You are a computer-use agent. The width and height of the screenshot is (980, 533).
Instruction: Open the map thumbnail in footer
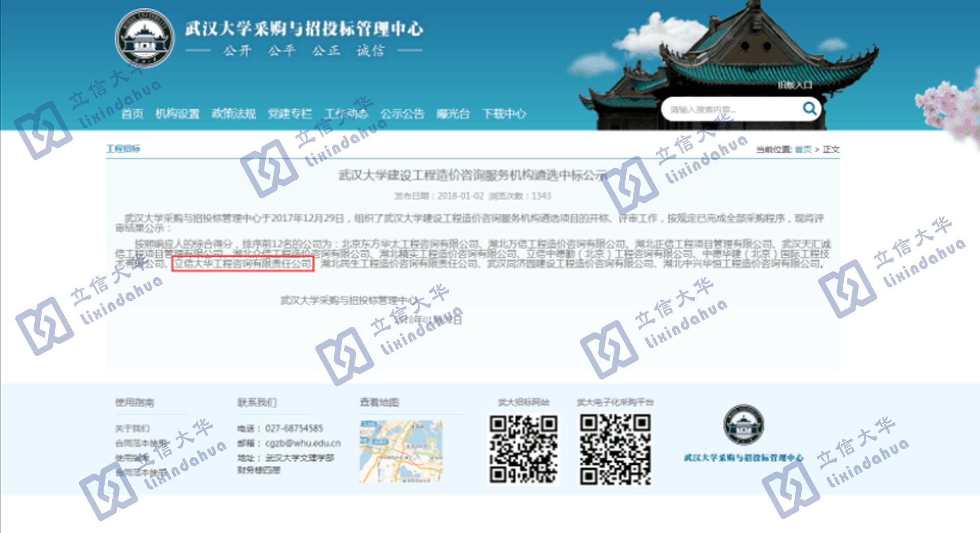(401, 451)
